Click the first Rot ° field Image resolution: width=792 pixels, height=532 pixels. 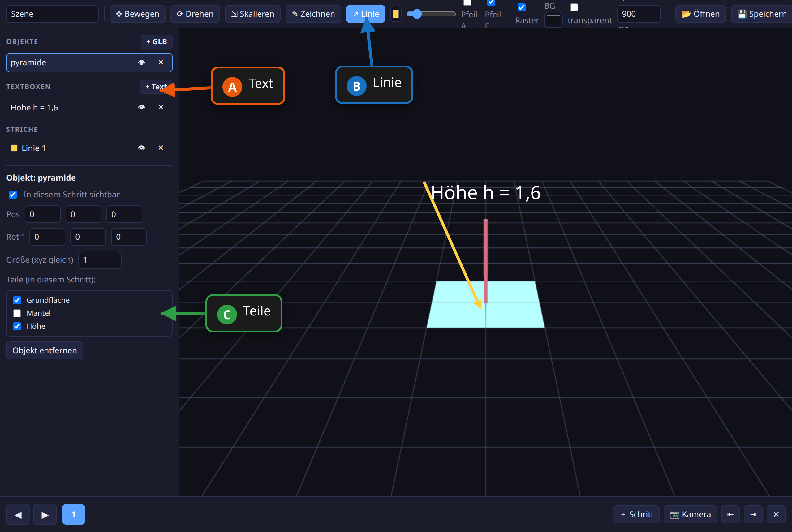(x=47, y=237)
